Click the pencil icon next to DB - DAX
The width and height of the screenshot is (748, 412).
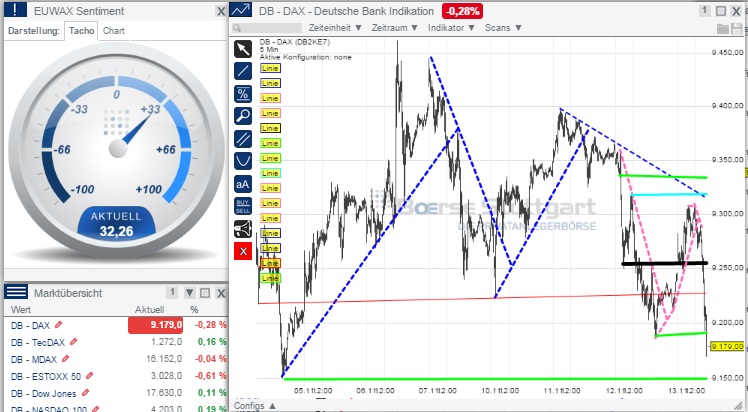point(58,325)
